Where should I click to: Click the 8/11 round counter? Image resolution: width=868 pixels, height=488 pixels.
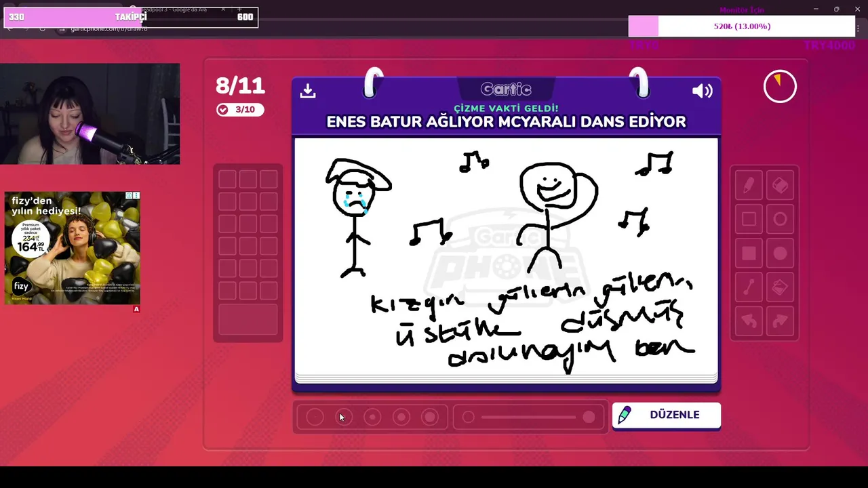pyautogui.click(x=240, y=85)
